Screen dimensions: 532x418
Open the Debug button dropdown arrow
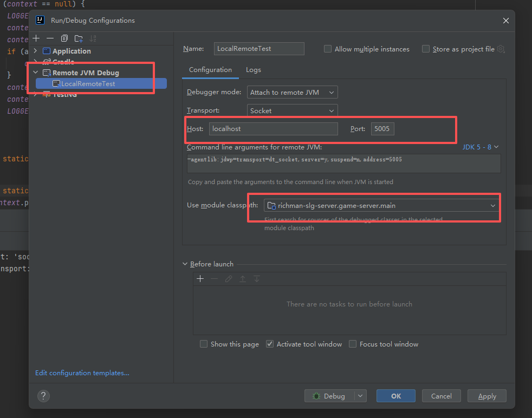360,396
